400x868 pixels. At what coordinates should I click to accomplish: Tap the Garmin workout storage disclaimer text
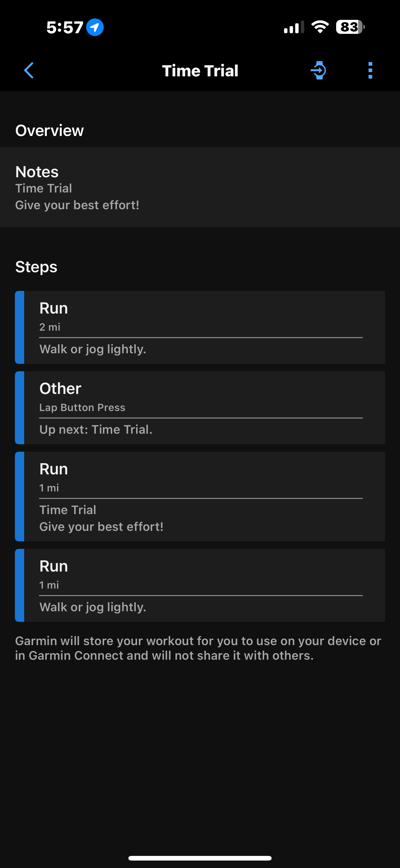pos(198,648)
